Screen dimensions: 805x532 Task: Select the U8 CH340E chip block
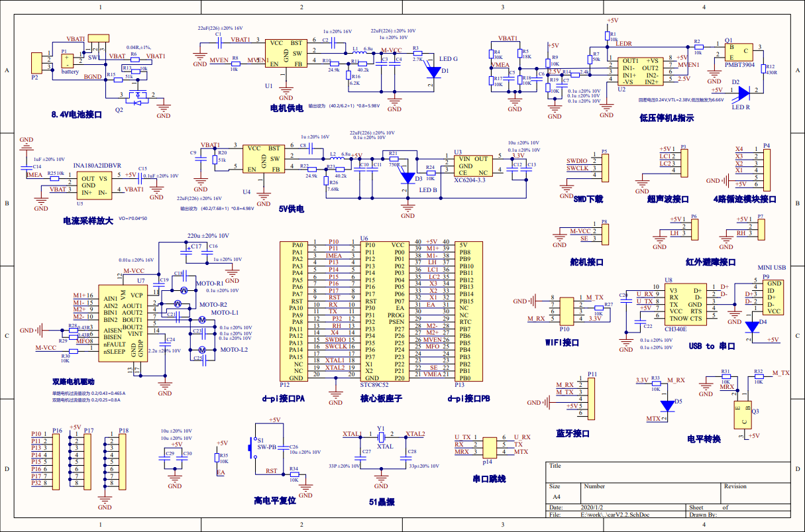pyautogui.click(x=685, y=305)
